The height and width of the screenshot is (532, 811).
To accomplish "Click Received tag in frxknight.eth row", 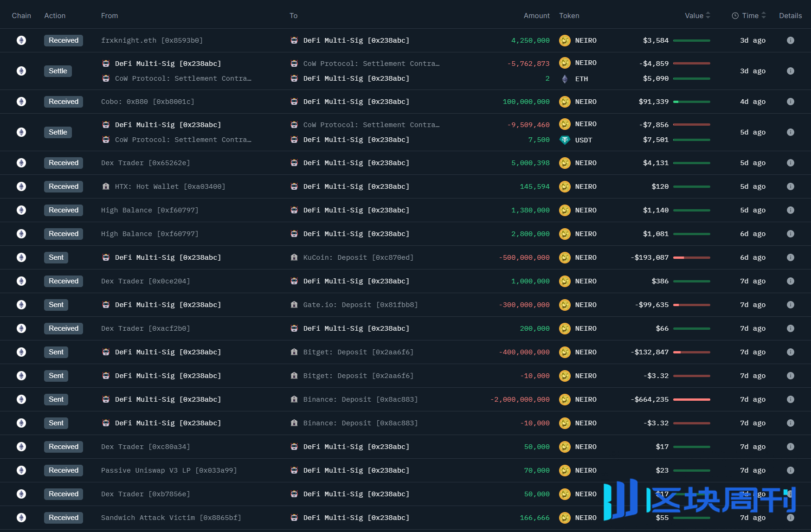I will (x=64, y=40).
